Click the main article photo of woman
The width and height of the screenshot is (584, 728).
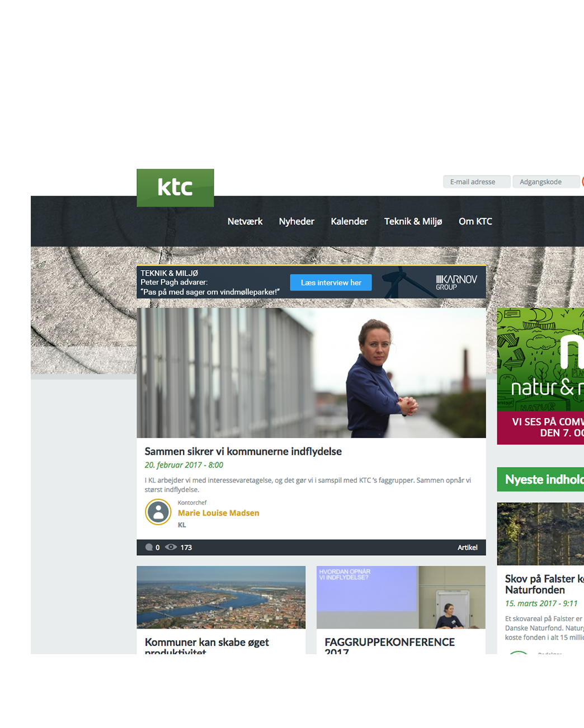pos(311,373)
